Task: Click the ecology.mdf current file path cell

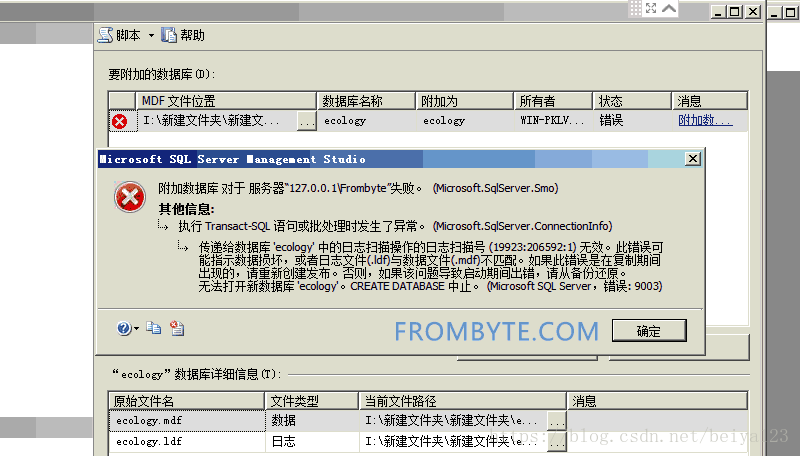Action: tap(454, 421)
